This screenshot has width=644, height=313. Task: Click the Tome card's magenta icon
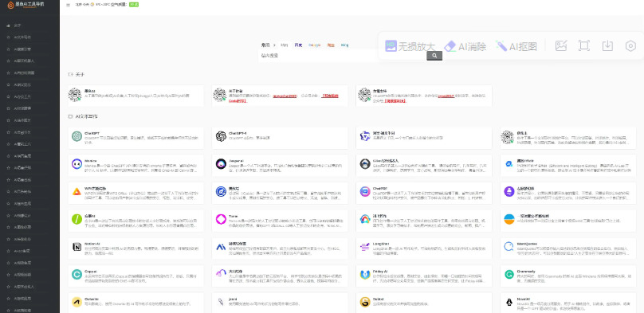(x=221, y=219)
